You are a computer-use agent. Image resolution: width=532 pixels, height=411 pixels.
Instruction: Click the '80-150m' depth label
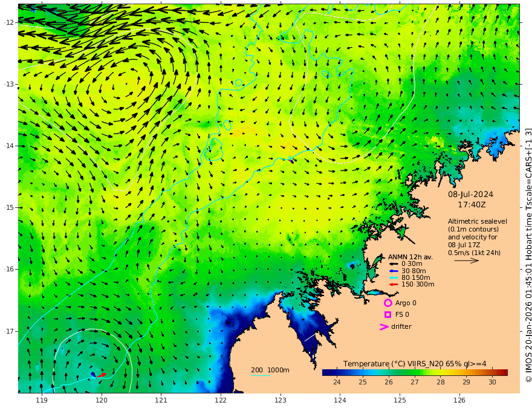[416, 278]
